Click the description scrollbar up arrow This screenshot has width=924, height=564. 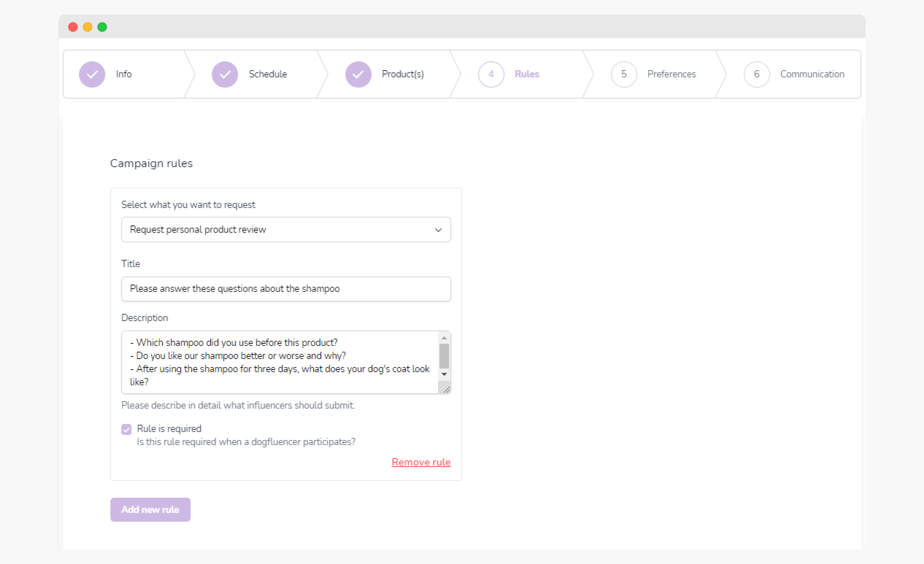pyautogui.click(x=444, y=338)
